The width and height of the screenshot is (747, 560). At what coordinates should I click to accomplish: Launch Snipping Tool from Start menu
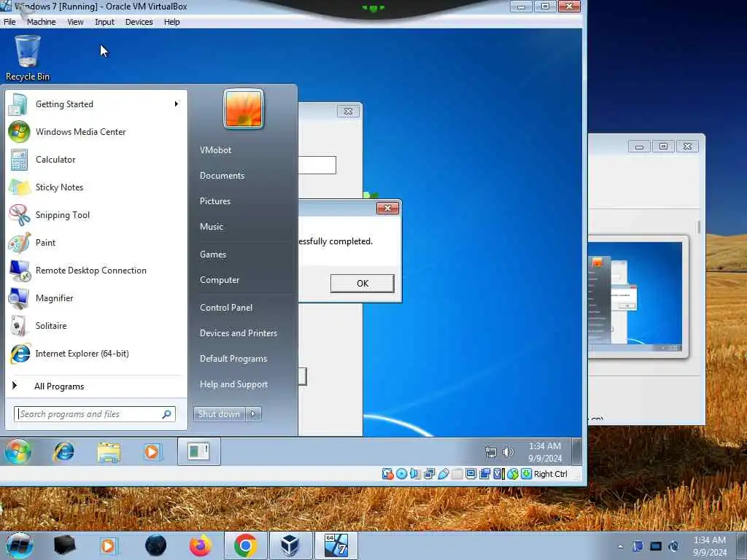[96, 215]
